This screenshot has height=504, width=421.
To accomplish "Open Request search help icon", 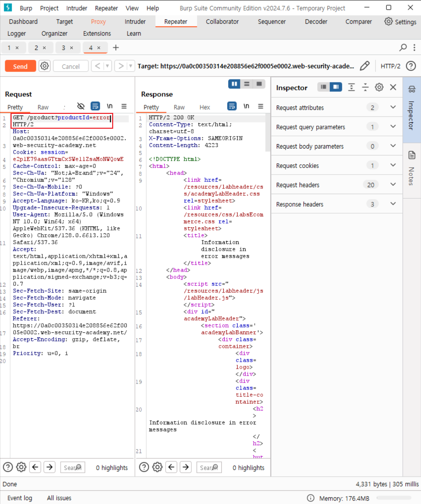I will (x=8, y=467).
